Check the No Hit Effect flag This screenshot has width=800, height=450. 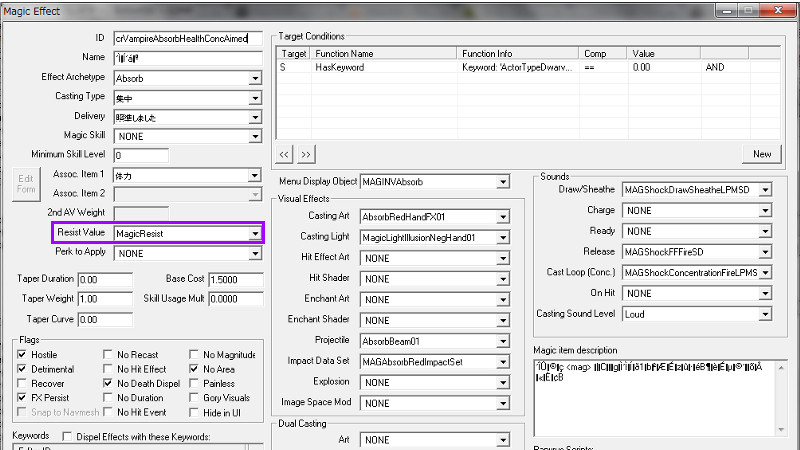click(108, 368)
